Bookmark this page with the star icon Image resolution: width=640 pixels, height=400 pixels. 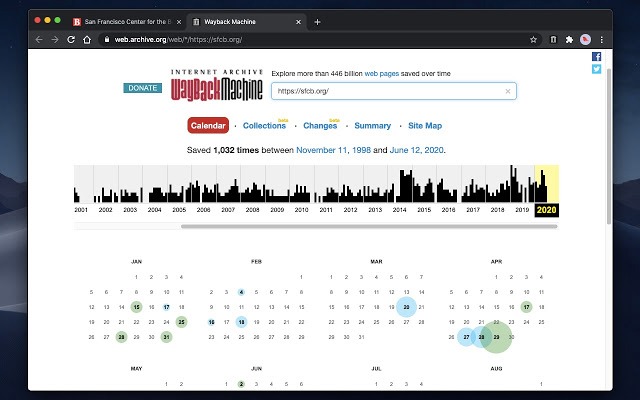(x=534, y=39)
